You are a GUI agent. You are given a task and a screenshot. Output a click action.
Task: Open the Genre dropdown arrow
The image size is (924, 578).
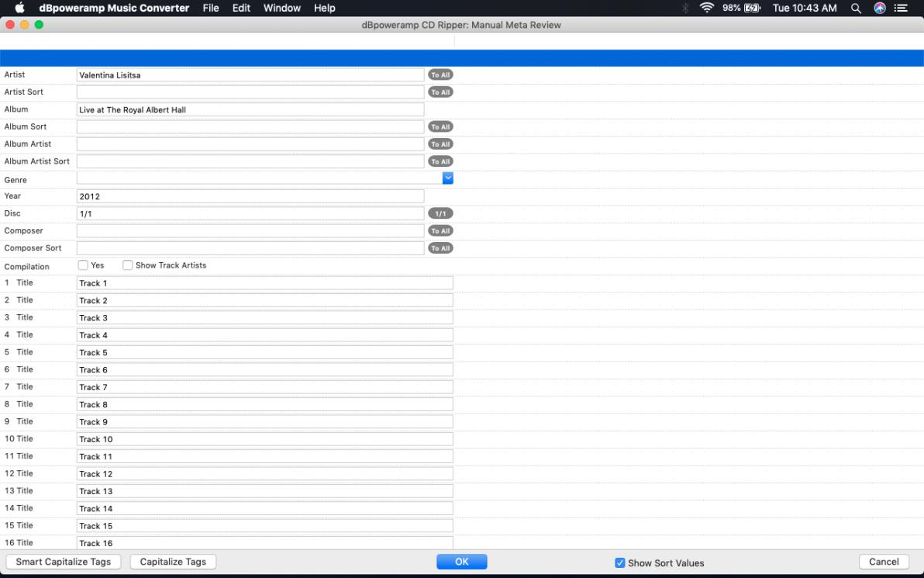[447, 178]
